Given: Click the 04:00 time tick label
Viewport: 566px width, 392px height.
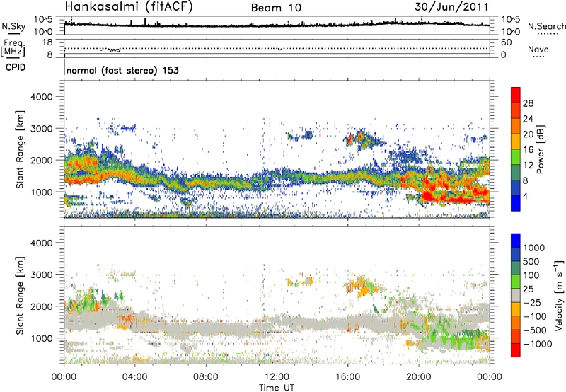Looking at the screenshot, I should [x=134, y=377].
